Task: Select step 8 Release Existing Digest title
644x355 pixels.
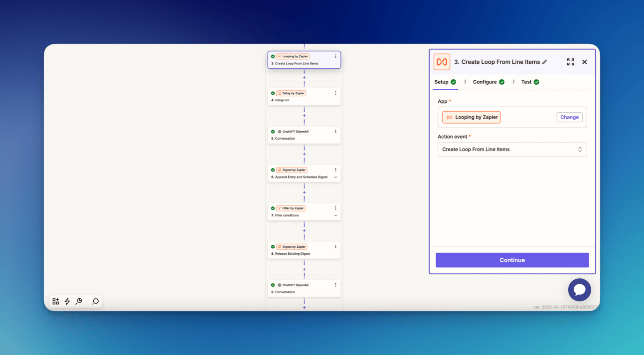Action: pyautogui.click(x=291, y=254)
